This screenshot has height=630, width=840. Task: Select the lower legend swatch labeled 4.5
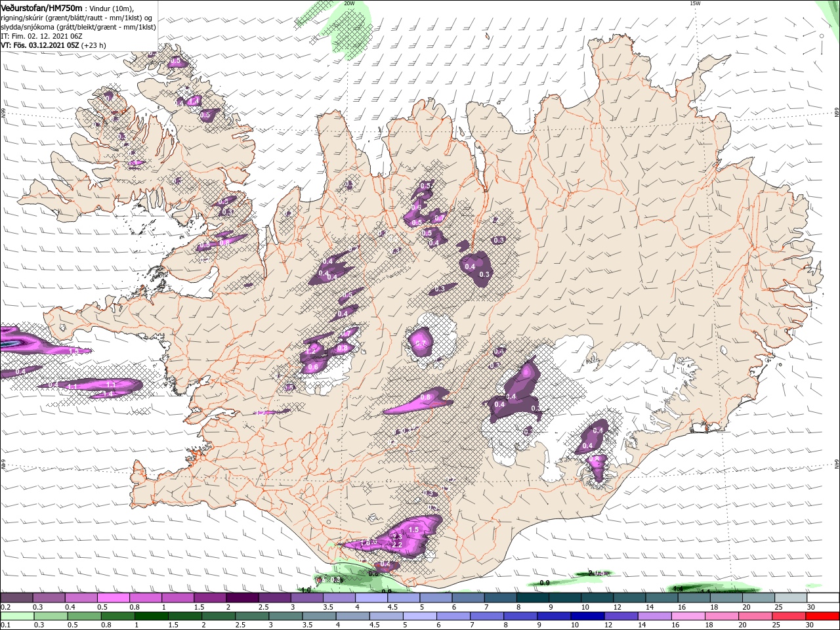coord(387,616)
